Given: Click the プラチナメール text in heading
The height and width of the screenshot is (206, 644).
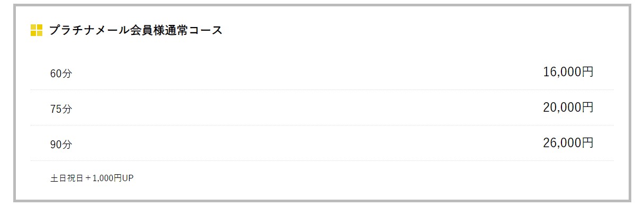Looking at the screenshot, I should [x=89, y=30].
